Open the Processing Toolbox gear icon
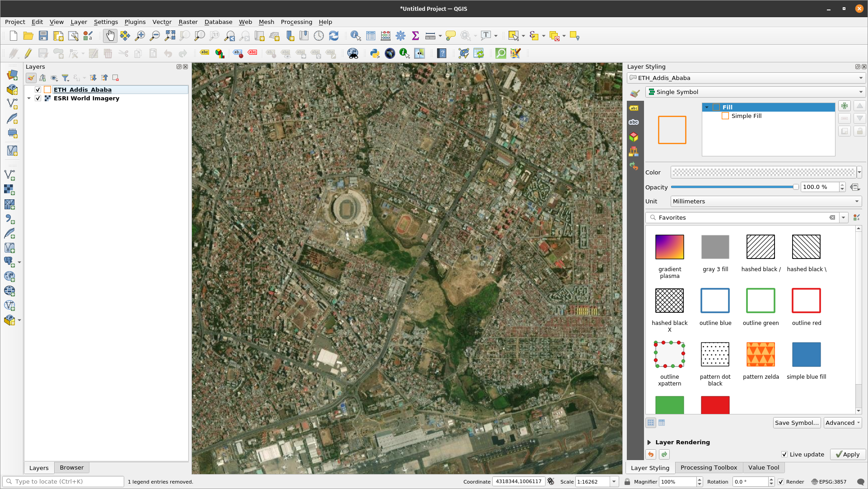The image size is (868, 489). (x=401, y=36)
